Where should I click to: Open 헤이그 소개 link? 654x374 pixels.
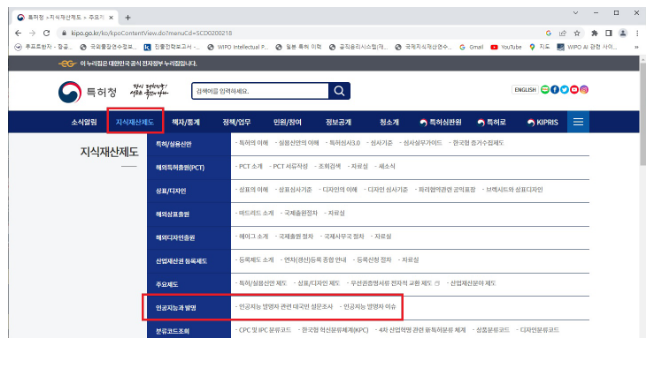coord(254,236)
